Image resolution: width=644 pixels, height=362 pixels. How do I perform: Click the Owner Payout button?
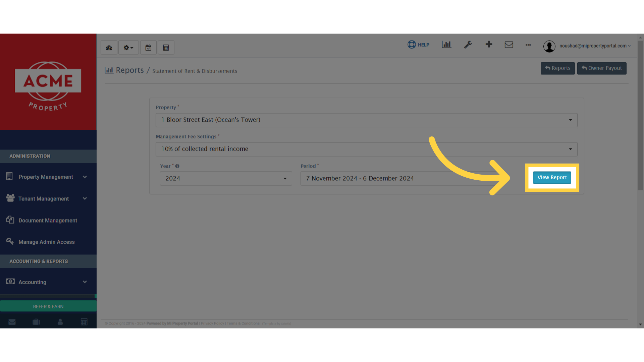click(x=602, y=68)
